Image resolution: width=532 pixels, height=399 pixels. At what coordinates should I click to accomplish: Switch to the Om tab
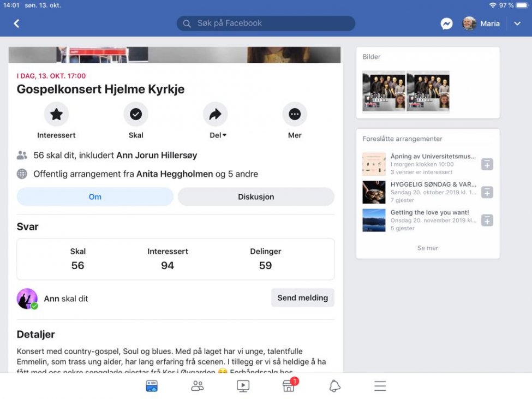pos(95,197)
